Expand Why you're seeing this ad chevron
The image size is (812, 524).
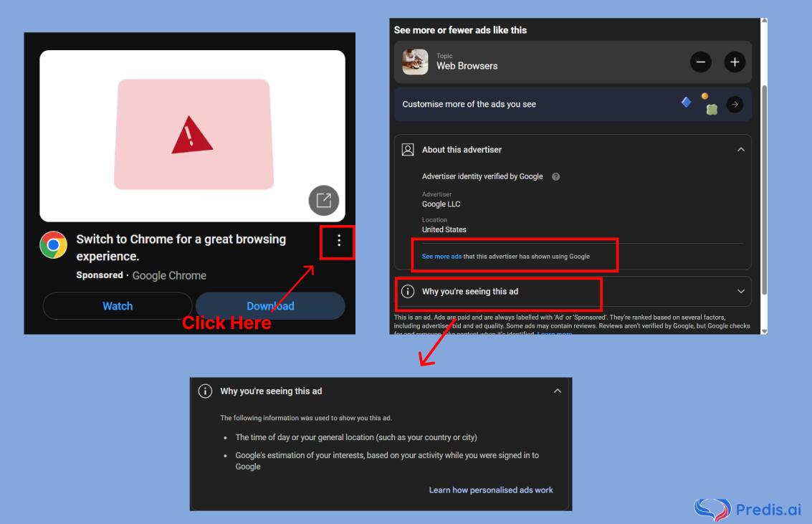click(x=741, y=291)
